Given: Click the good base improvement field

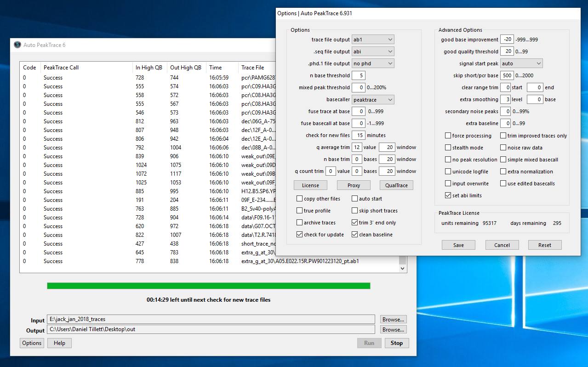Looking at the screenshot, I should [507, 40].
